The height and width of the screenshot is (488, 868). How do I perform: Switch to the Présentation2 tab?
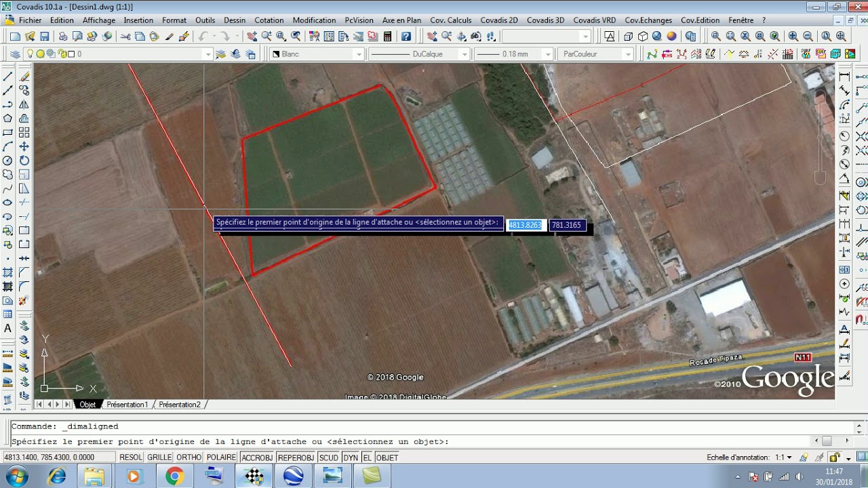180,405
